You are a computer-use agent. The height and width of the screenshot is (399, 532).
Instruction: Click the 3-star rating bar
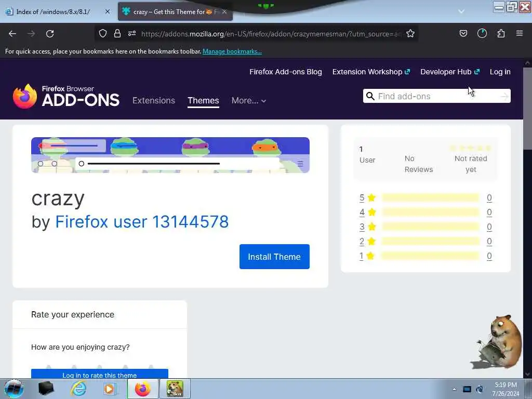[x=431, y=227]
